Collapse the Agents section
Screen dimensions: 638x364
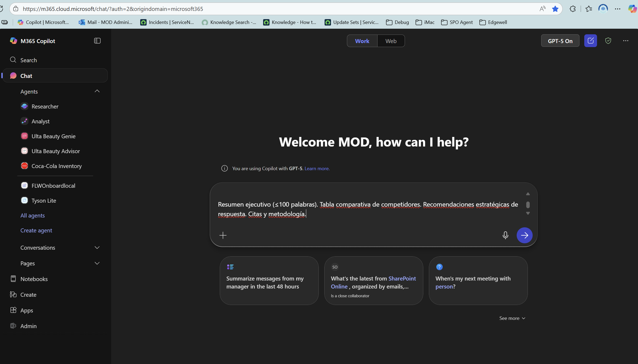pyautogui.click(x=97, y=91)
